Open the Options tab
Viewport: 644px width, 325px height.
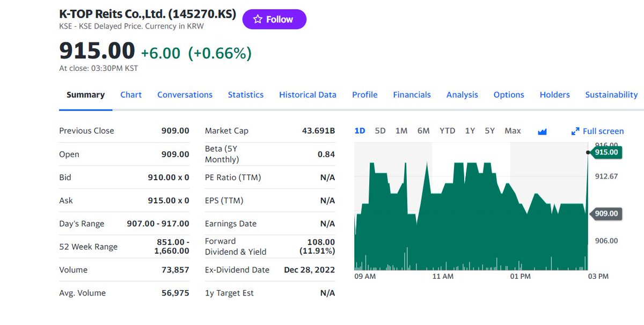(x=509, y=95)
